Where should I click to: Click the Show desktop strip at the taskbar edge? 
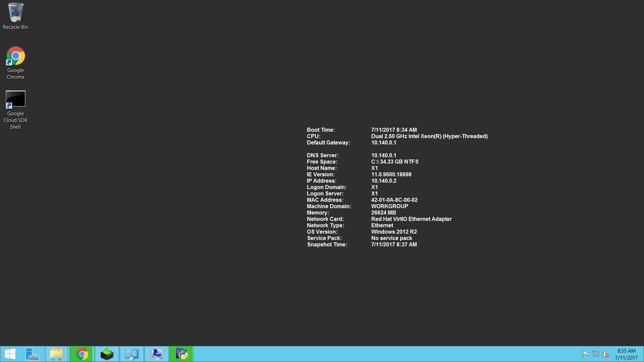[x=643, y=354]
